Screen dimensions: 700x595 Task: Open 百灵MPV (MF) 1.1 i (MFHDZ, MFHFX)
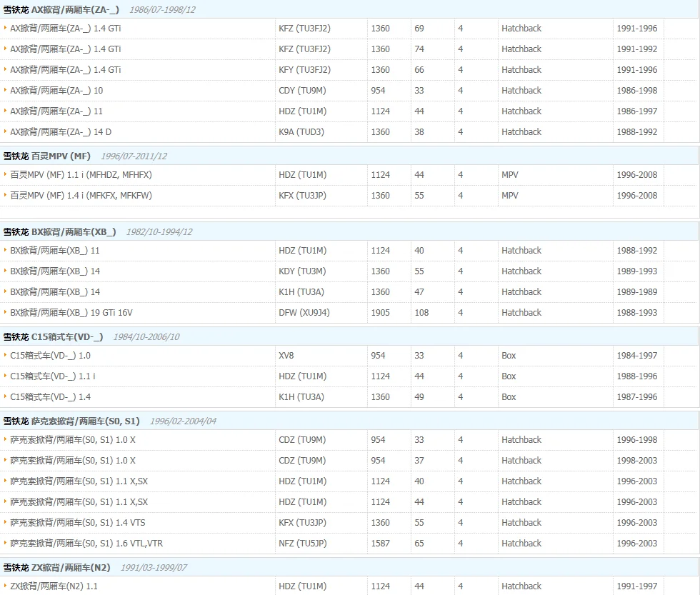point(81,174)
